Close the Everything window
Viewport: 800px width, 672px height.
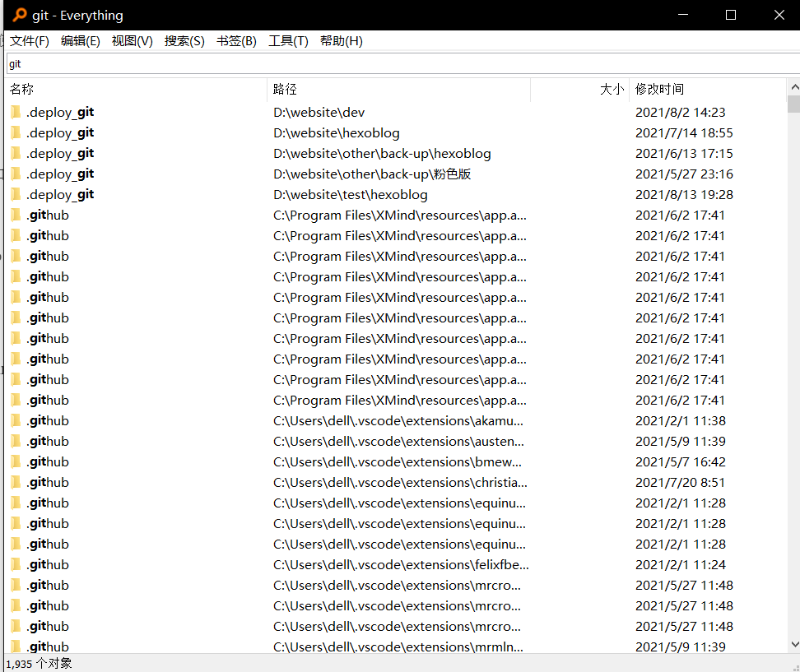click(779, 15)
